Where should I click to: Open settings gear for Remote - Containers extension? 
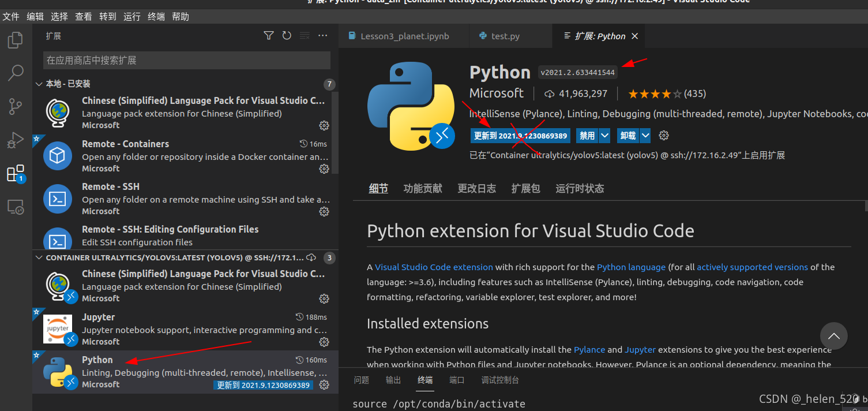tap(324, 169)
